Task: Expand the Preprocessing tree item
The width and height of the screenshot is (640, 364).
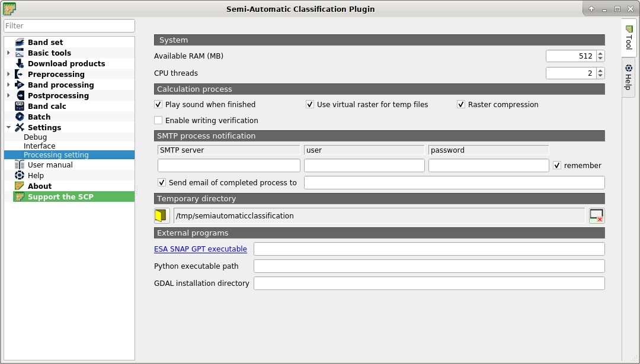Action: click(x=8, y=74)
